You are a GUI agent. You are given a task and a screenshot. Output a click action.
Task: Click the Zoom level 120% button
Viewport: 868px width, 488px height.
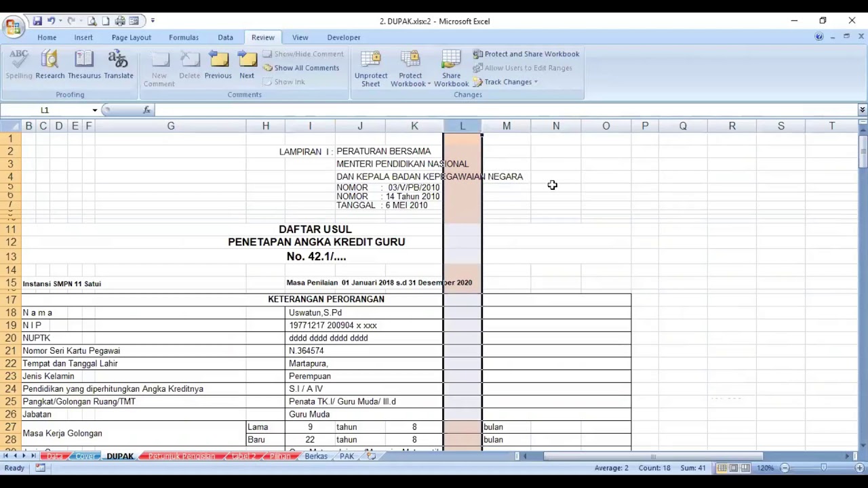(766, 468)
